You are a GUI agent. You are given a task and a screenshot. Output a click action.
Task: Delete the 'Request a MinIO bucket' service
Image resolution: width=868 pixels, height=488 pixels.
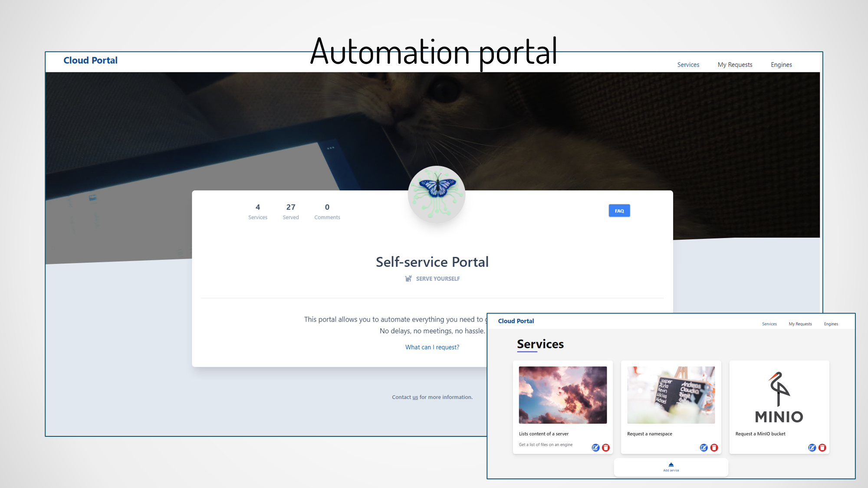(822, 448)
